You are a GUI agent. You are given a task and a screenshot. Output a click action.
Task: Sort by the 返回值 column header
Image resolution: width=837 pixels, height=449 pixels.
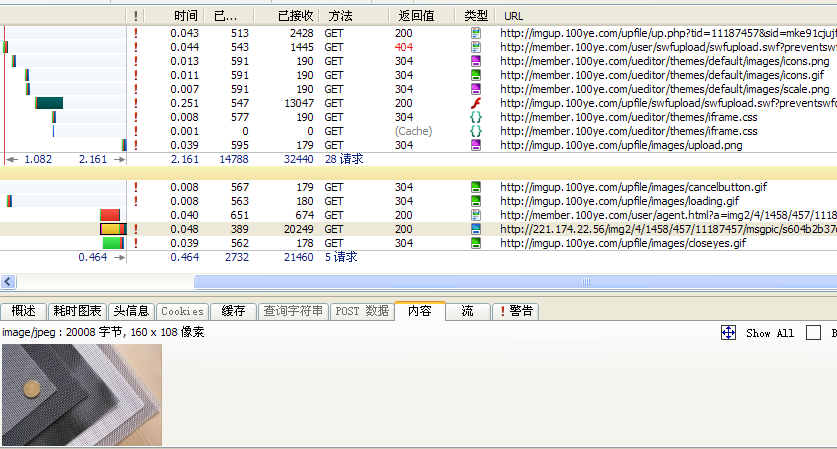(x=421, y=16)
